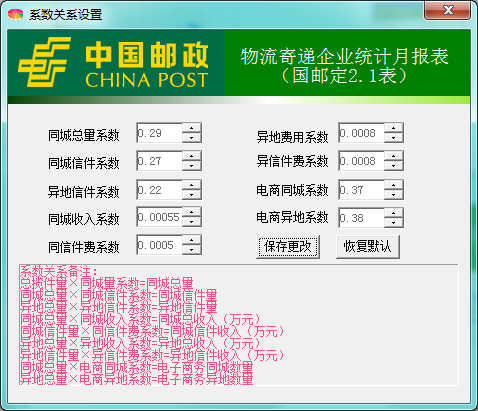Click note line 总揽件量×同城量系数=同城总量

coord(106,283)
